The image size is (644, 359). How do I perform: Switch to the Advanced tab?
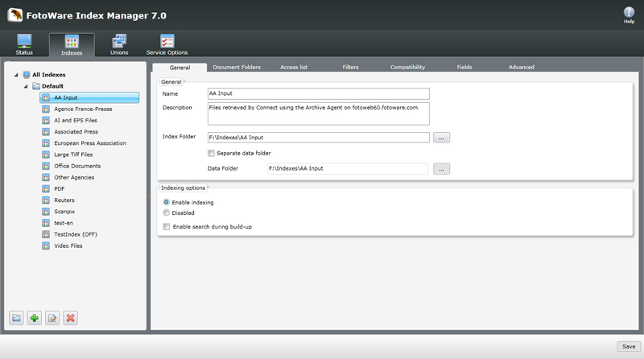(522, 68)
